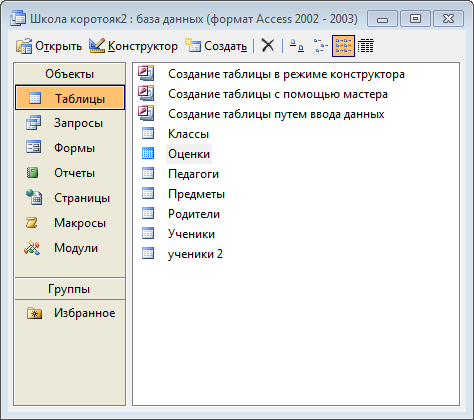This screenshot has width=474, height=420.
Task: Click the Открыть (Open) toolbar button
Action: coord(49,46)
